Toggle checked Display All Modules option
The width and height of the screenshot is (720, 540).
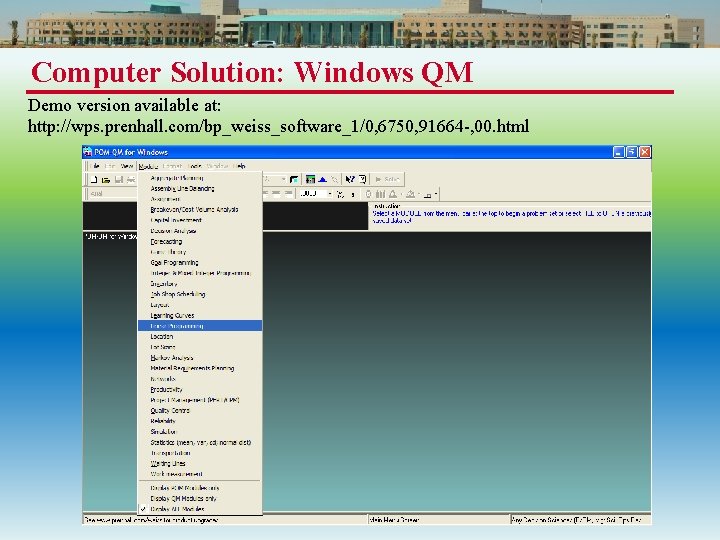coord(200,509)
